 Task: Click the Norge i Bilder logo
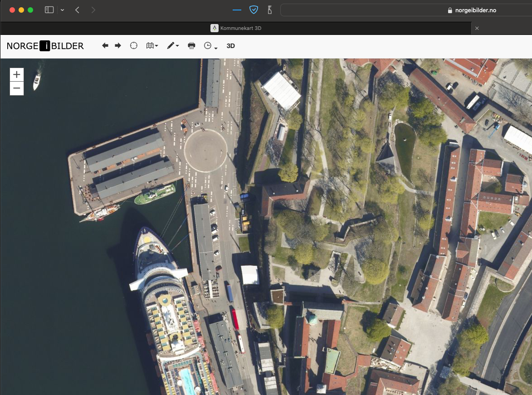pyautogui.click(x=44, y=46)
